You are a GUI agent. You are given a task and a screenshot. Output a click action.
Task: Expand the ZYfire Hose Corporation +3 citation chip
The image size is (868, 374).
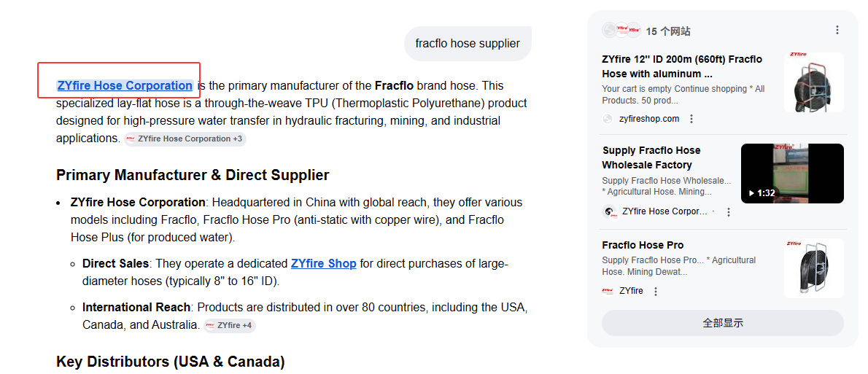(185, 139)
